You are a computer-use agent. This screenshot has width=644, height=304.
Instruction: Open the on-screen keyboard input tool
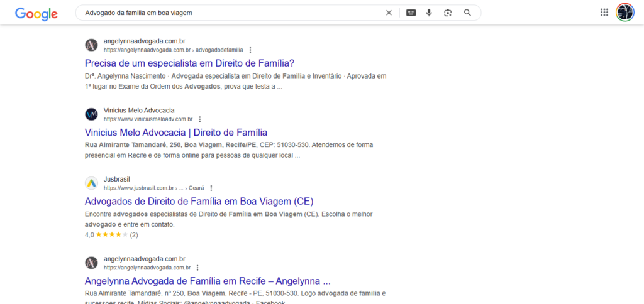(x=411, y=13)
